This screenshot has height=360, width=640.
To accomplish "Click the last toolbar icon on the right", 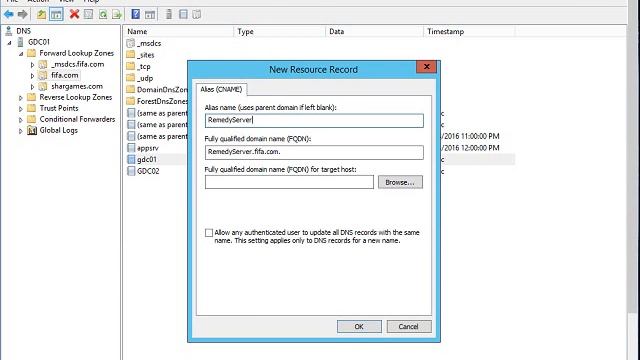I will [x=197, y=14].
